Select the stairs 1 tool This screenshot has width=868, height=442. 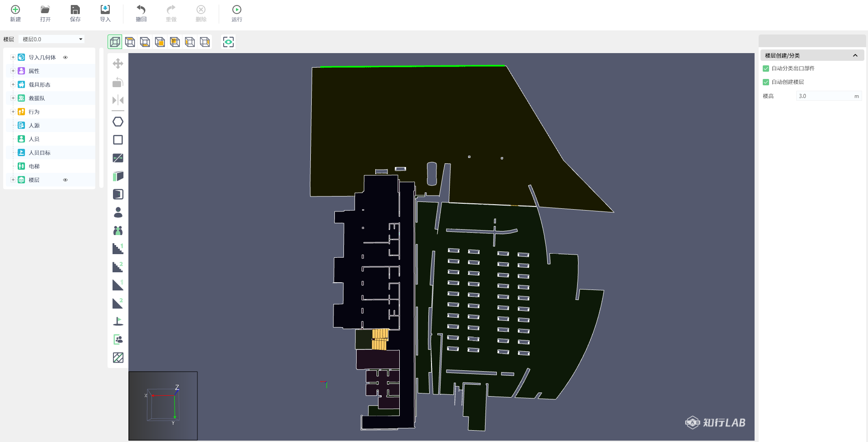tap(118, 249)
